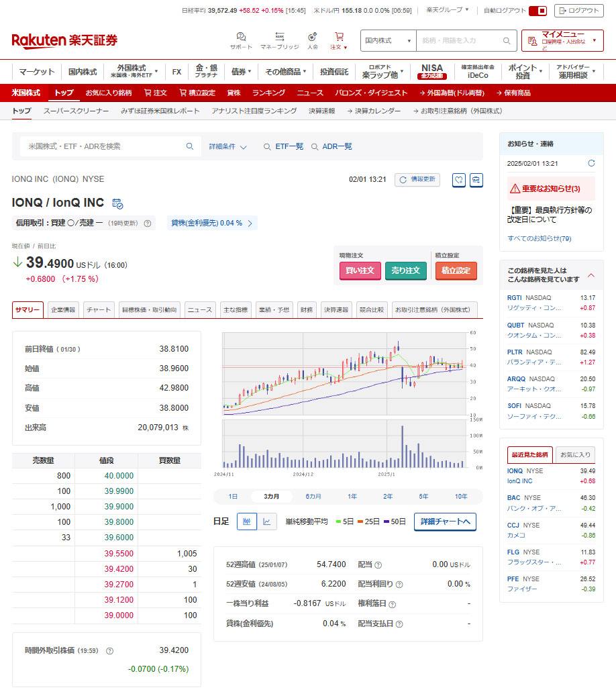This screenshot has height=698, width=616.
Task: Switch to the 企業情報 tab
Action: click(x=63, y=310)
